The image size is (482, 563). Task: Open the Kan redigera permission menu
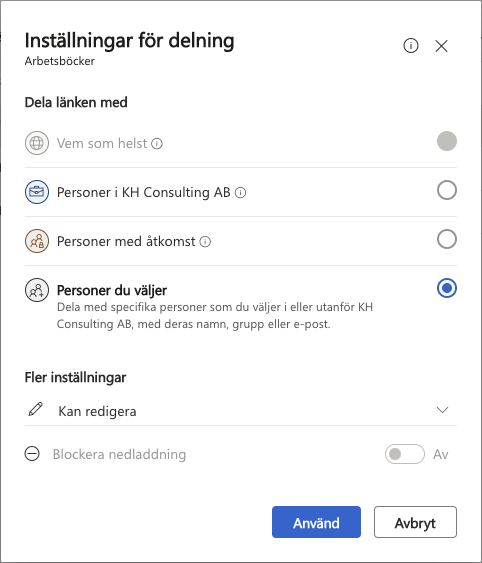click(x=241, y=410)
